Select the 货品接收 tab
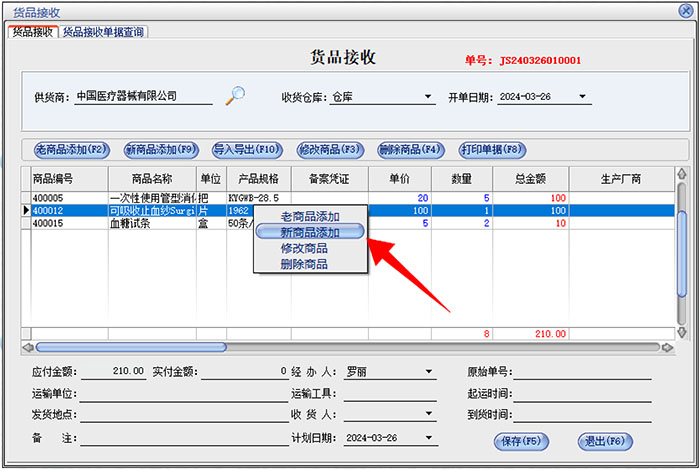Image resolution: width=700 pixels, height=470 pixels. point(32,32)
